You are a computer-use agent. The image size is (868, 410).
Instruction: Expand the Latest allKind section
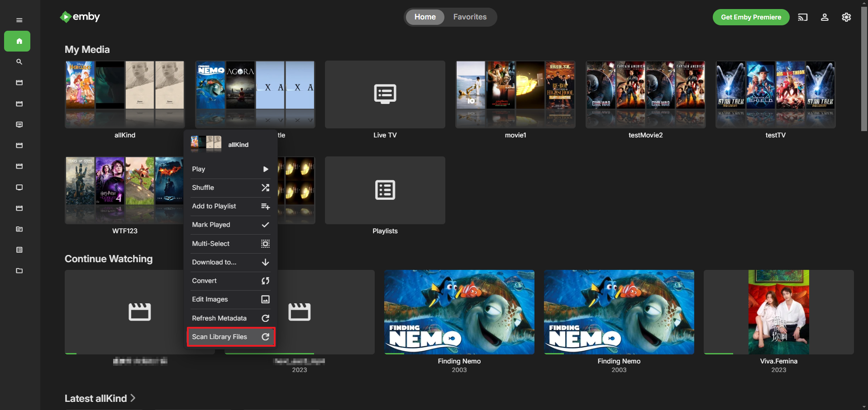[100, 398]
